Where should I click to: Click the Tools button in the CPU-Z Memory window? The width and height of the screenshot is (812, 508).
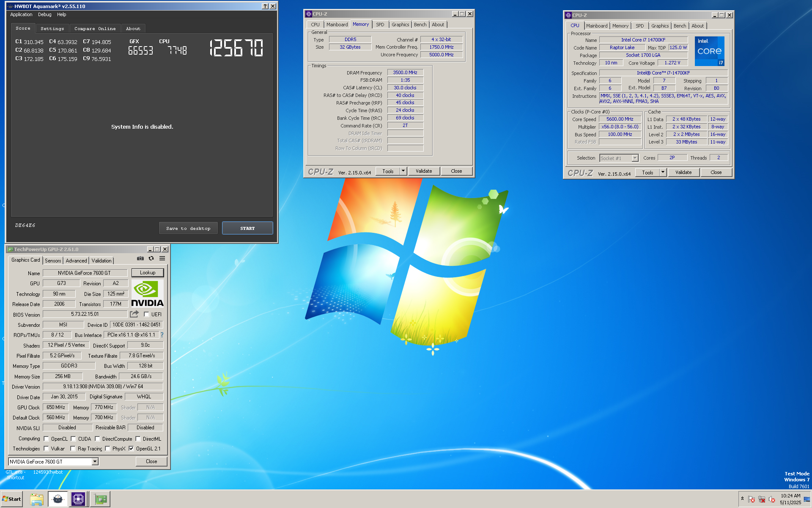point(388,171)
